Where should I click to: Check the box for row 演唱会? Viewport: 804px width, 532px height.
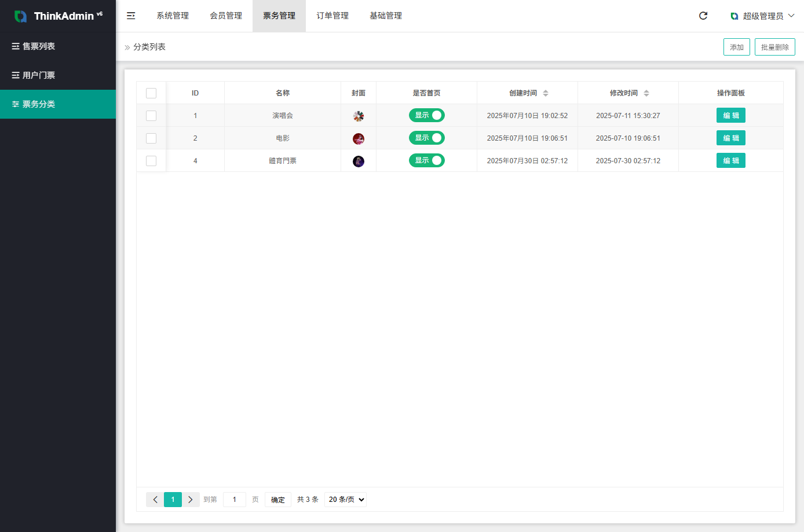tap(151, 116)
